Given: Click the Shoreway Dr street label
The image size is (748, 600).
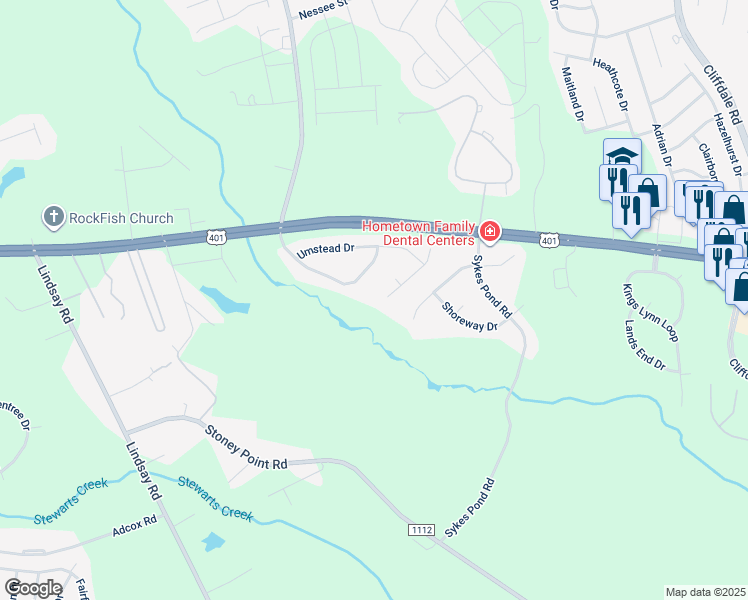Looking at the screenshot, I should point(469,317).
